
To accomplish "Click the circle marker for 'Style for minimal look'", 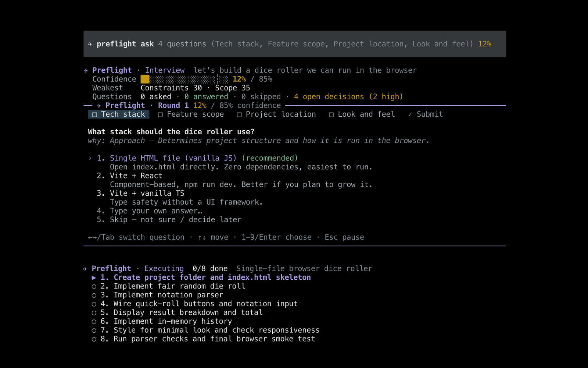I will click(94, 330).
